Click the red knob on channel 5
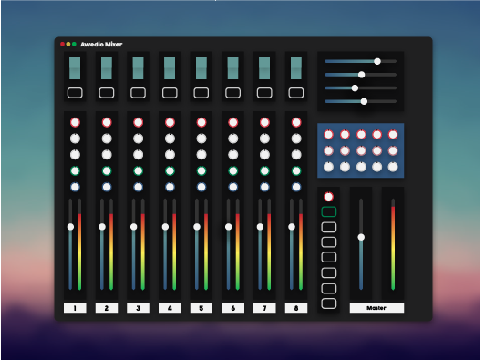Screen dimensions: 480x360 (x=201, y=122)
